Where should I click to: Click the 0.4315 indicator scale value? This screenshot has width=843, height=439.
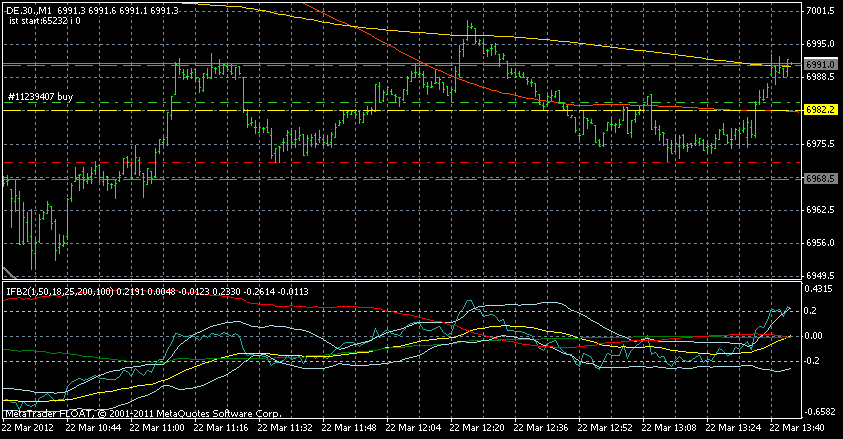[818, 289]
